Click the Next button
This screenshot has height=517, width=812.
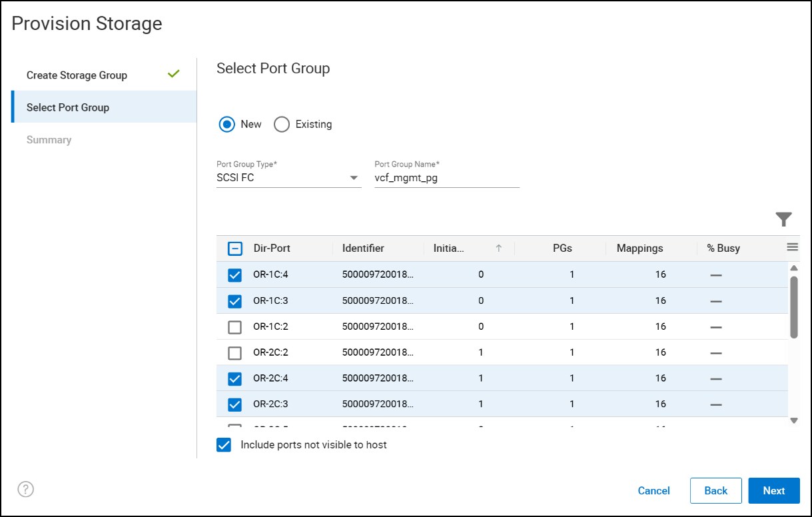[x=773, y=490]
